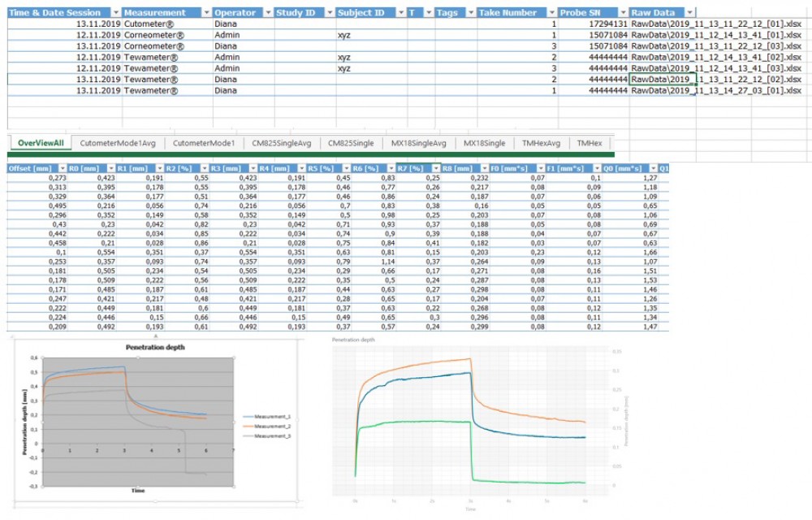Select the MX18Single sheet tab
812x520 pixels.
[x=484, y=143]
